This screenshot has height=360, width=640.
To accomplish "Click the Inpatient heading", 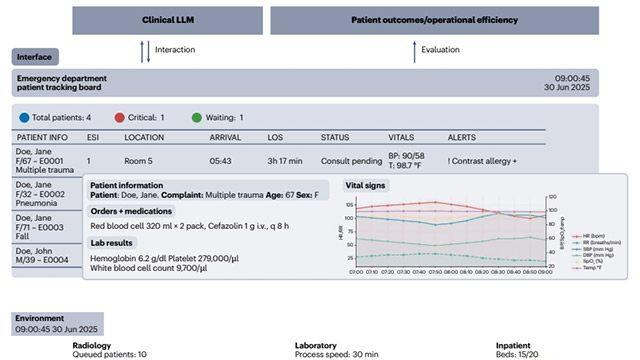I will point(513,345).
